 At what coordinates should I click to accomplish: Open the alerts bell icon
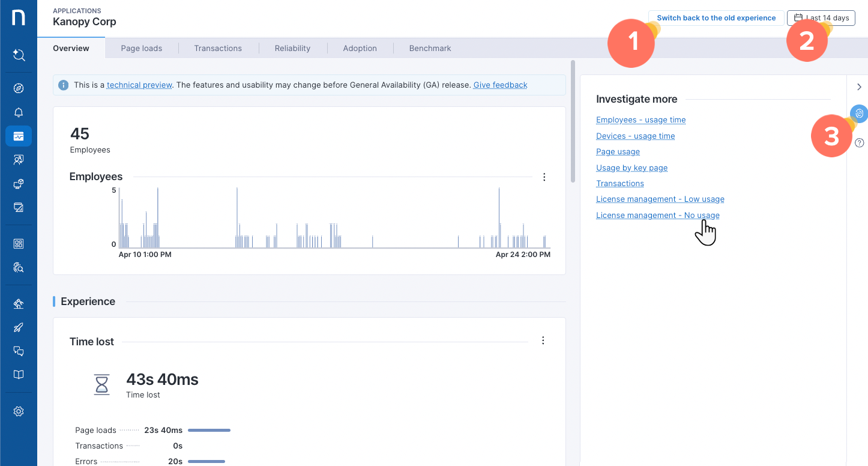coord(19,112)
